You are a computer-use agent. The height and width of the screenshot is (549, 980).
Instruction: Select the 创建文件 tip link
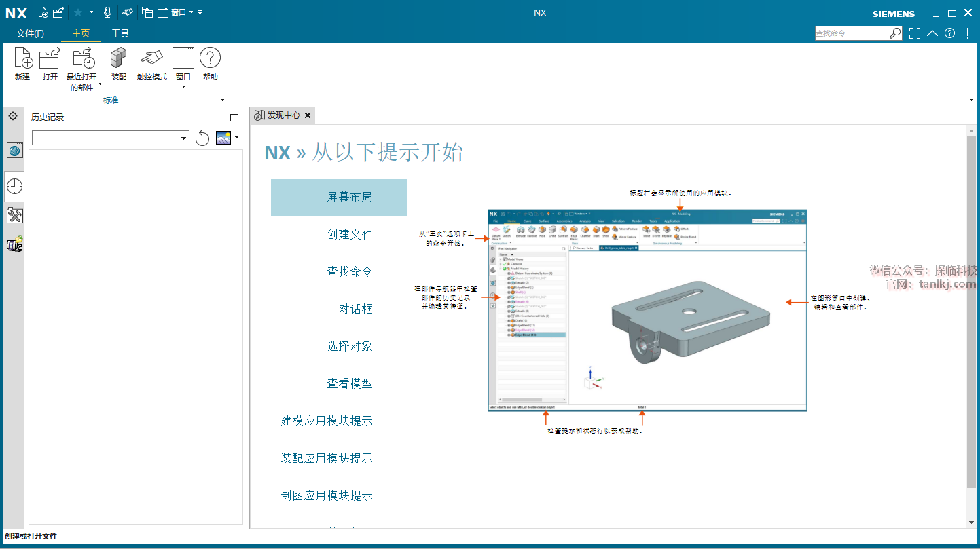(x=349, y=234)
